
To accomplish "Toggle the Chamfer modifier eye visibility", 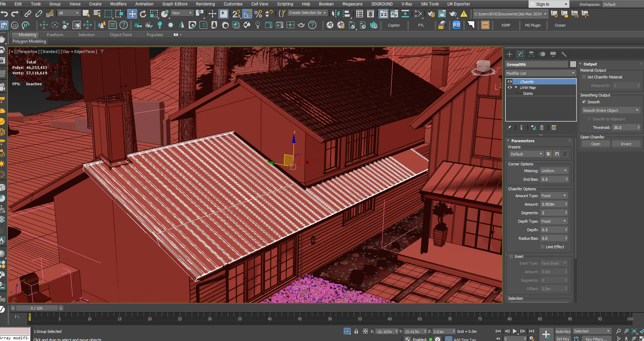I will (x=510, y=82).
